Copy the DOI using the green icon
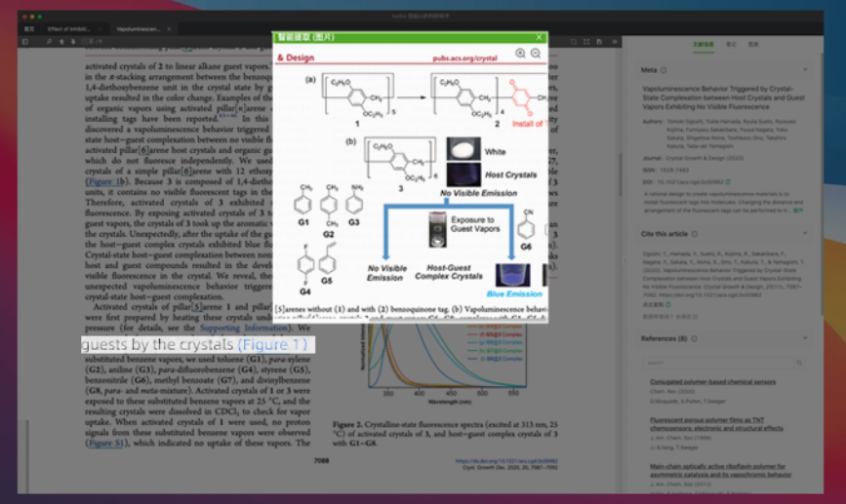The width and height of the screenshot is (846, 504). (x=728, y=182)
